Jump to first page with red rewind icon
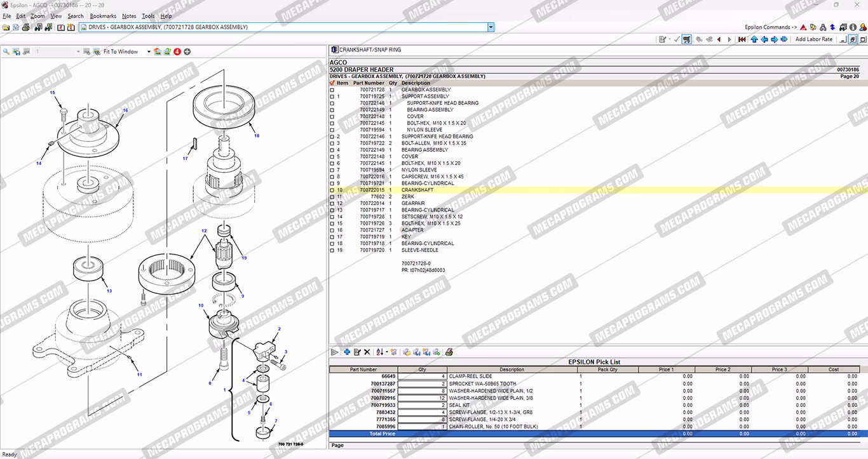The height and width of the screenshot is (459, 868). (742, 39)
